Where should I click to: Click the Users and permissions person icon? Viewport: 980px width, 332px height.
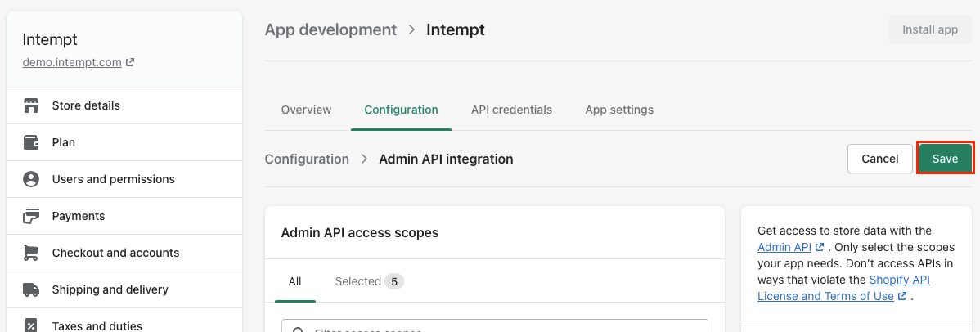pyautogui.click(x=30, y=179)
